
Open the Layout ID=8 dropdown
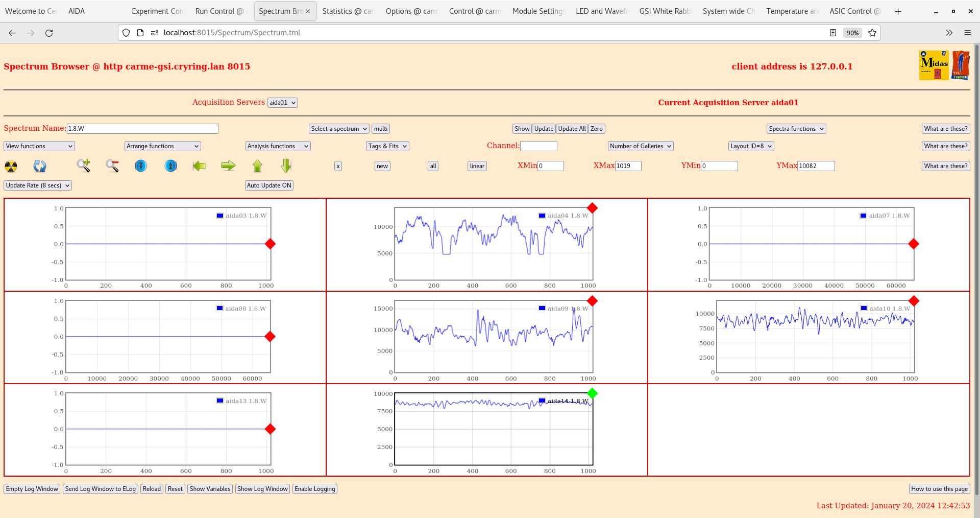click(751, 146)
